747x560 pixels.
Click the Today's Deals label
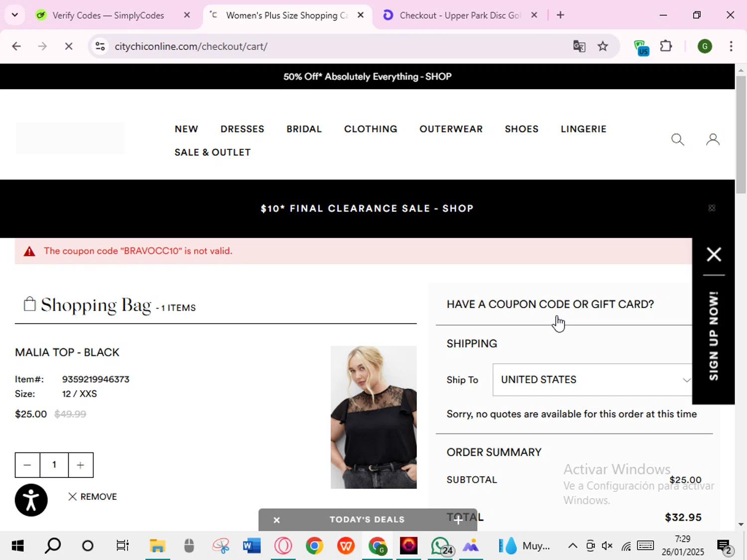(367, 520)
